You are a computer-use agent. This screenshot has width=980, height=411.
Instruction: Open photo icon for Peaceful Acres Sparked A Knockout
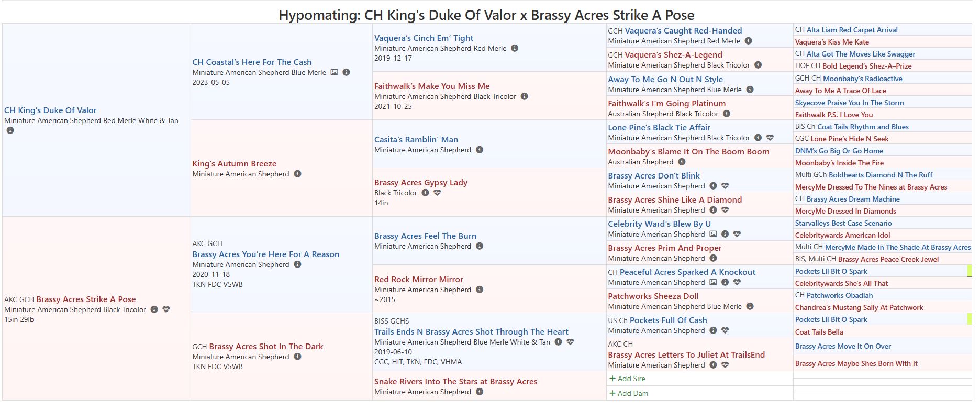pyautogui.click(x=713, y=282)
